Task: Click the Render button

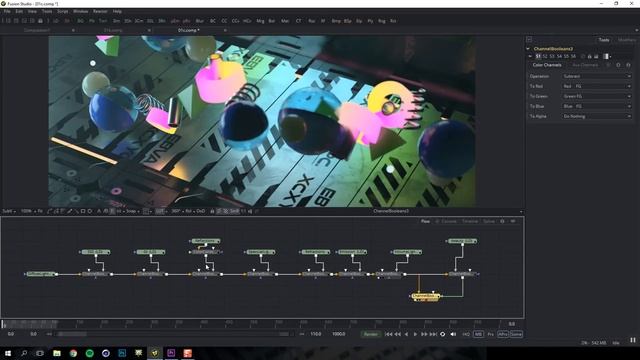Action: [371, 334]
